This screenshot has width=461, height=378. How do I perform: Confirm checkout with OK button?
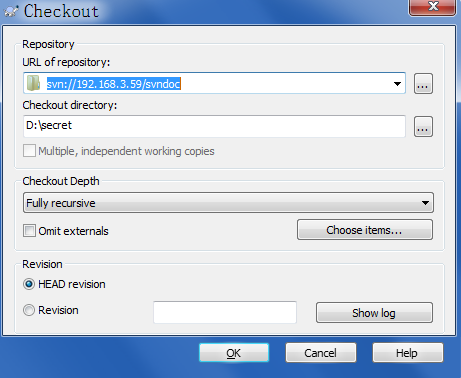click(x=234, y=353)
